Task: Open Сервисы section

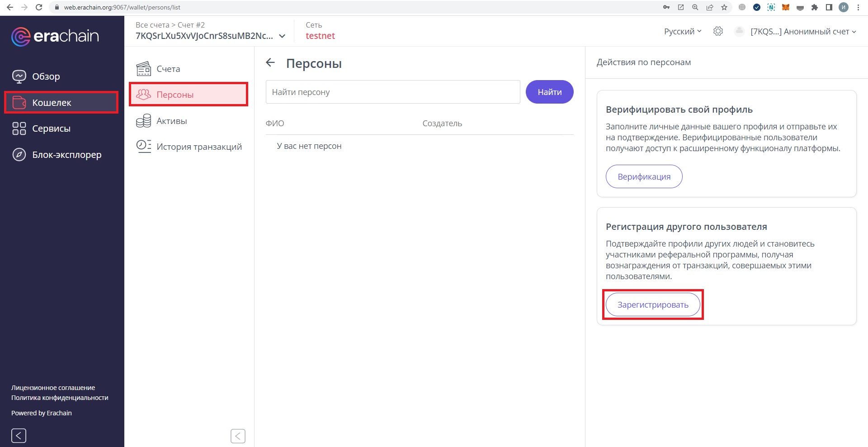Action: click(x=51, y=128)
